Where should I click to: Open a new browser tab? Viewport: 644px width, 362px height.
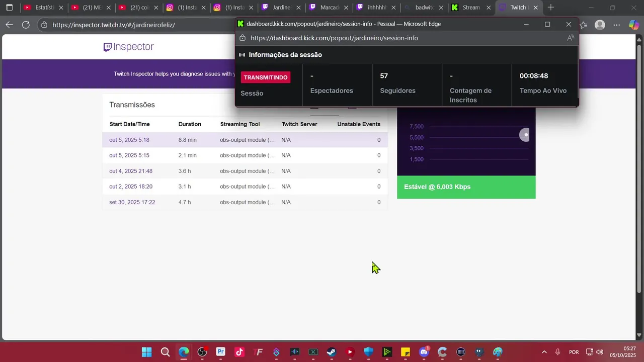coord(551,8)
